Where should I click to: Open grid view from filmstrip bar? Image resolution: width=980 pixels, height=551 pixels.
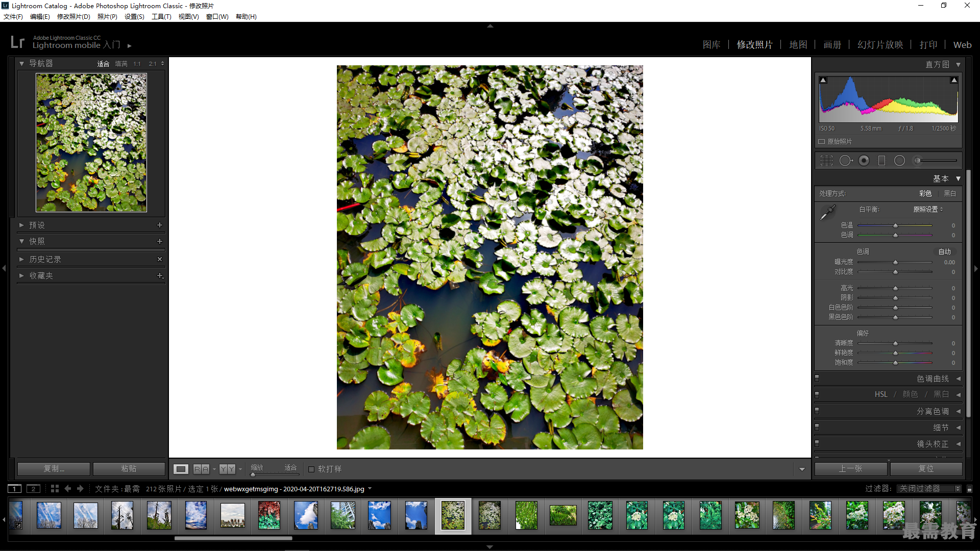[55, 489]
